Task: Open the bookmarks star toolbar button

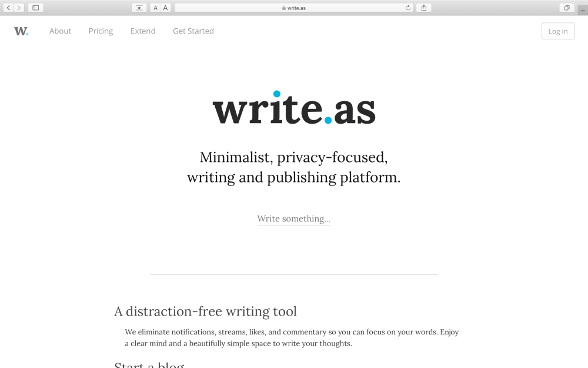Action: coord(139,8)
